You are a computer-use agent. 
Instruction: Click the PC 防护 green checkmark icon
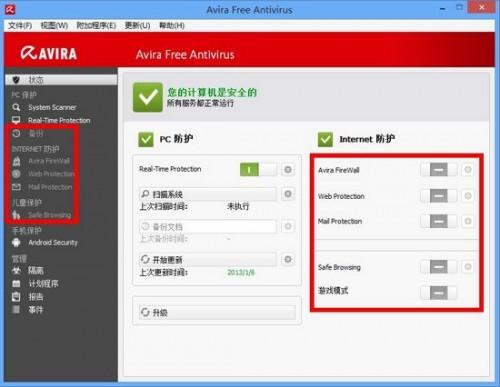(146, 139)
